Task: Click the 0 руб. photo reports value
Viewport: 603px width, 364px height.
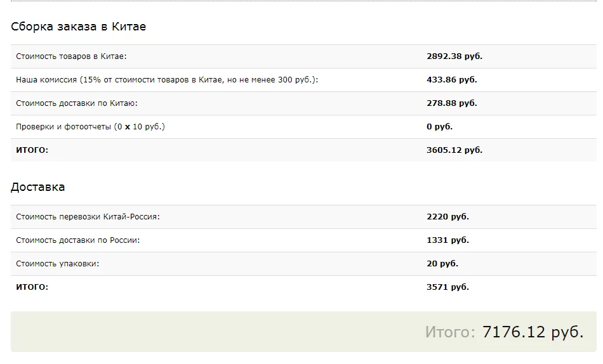Action: pyautogui.click(x=439, y=126)
